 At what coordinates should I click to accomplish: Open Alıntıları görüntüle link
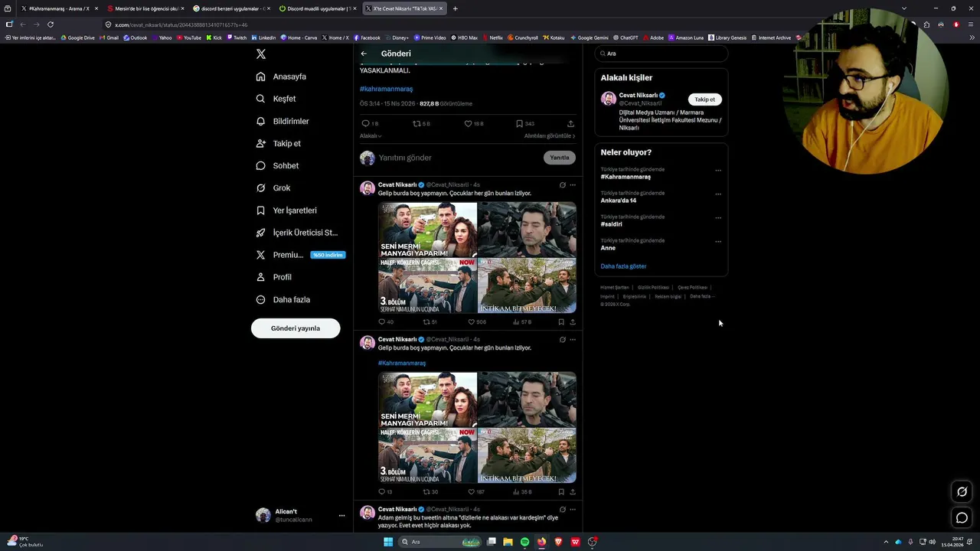click(550, 136)
